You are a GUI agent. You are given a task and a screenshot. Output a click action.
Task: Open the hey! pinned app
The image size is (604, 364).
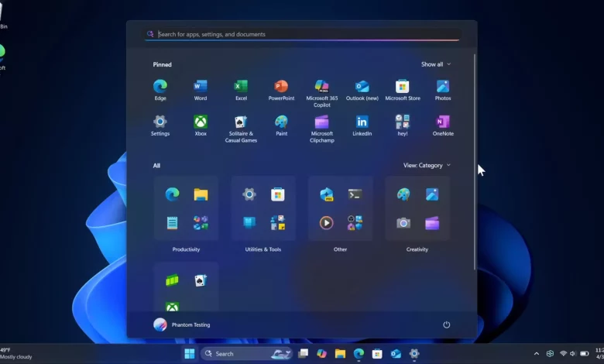403,125
